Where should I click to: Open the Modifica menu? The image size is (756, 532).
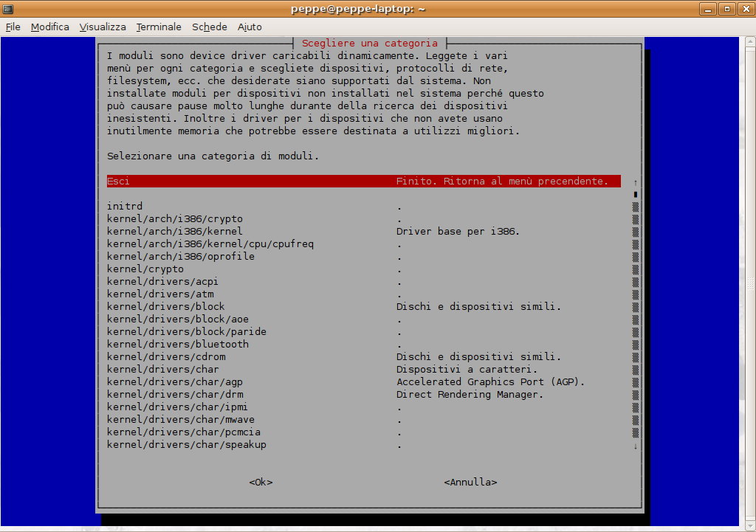pyautogui.click(x=49, y=27)
